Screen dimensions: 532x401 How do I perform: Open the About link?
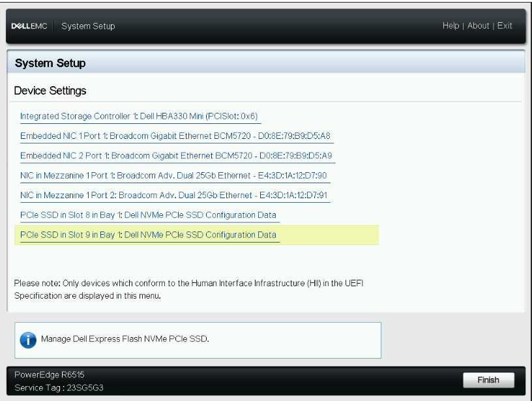pyautogui.click(x=479, y=26)
